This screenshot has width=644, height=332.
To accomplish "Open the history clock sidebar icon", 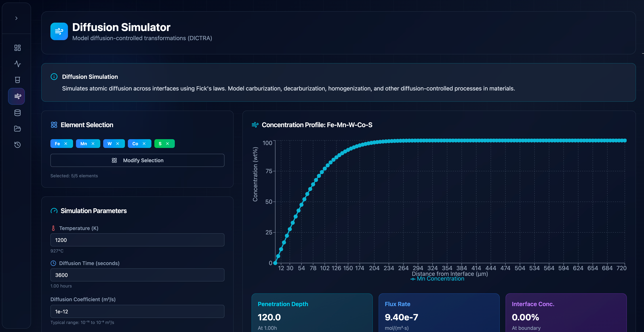I will pyautogui.click(x=17, y=145).
